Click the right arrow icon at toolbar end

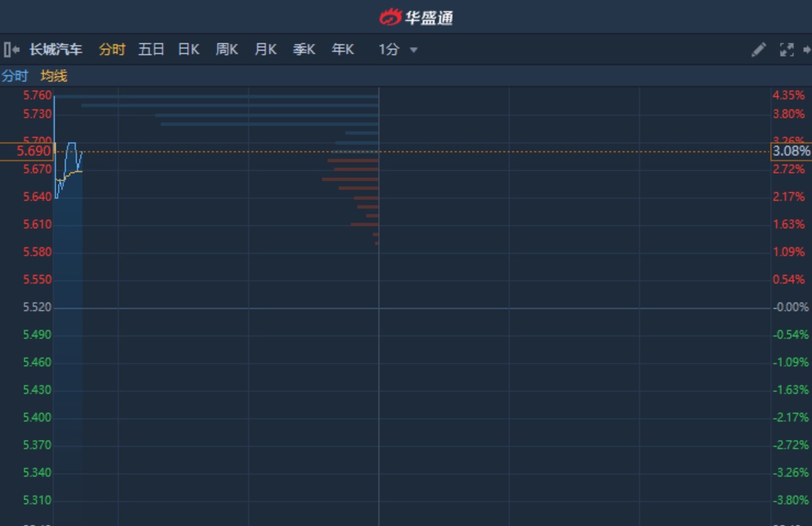click(807, 50)
